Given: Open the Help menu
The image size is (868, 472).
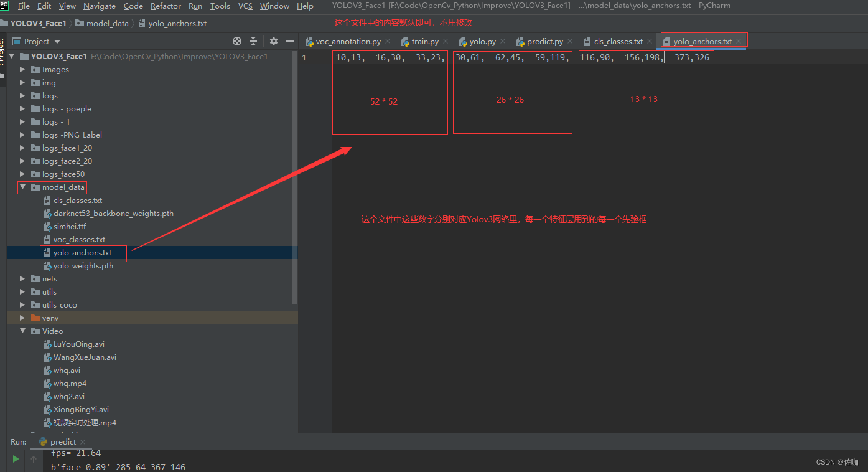Looking at the screenshot, I should click(305, 6).
